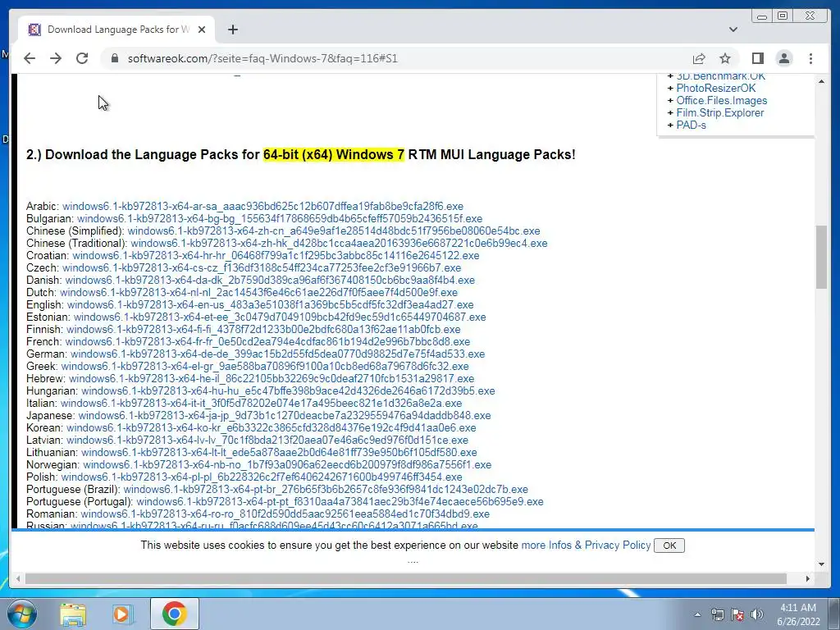Download the Latvian lv-lv language pack
840x630 pixels.
point(267,441)
